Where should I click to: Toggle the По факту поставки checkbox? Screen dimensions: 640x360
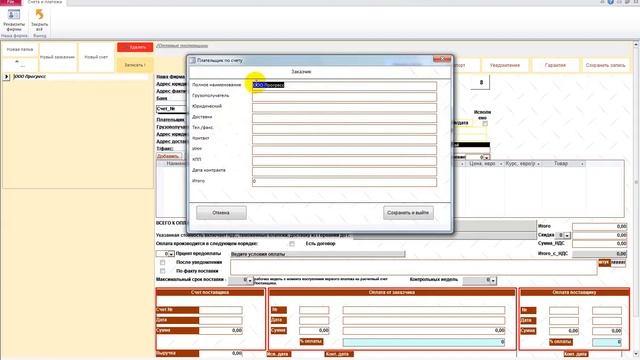point(162,271)
